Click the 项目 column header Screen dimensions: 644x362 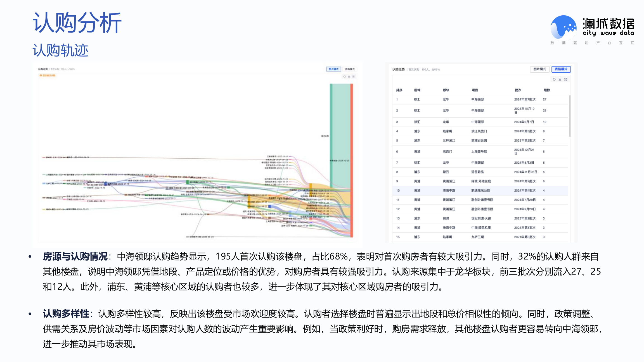click(475, 90)
